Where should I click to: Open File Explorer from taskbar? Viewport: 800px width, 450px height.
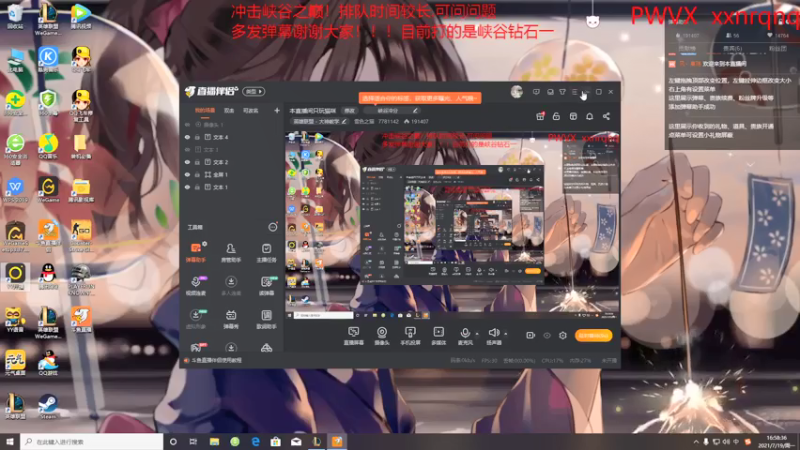[214, 441]
